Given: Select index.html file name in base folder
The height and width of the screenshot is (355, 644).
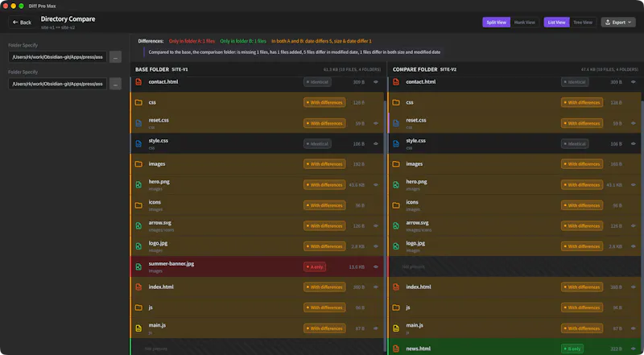Looking at the screenshot, I should (161, 287).
